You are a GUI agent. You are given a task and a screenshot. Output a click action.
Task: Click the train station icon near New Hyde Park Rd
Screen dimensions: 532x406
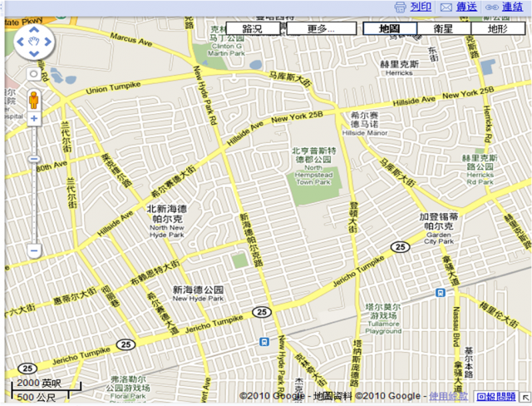(x=264, y=342)
